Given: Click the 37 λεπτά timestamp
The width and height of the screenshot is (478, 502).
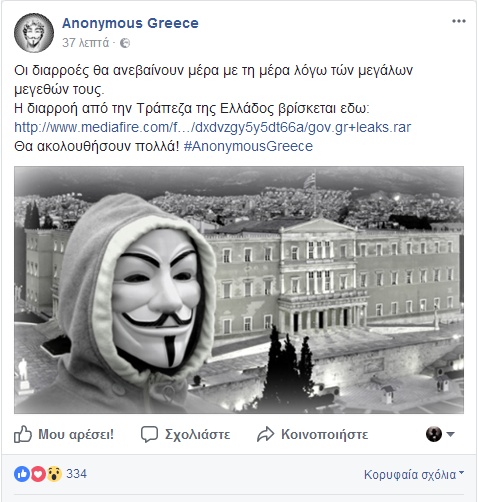Looking at the screenshot, I should pyautogui.click(x=85, y=43).
